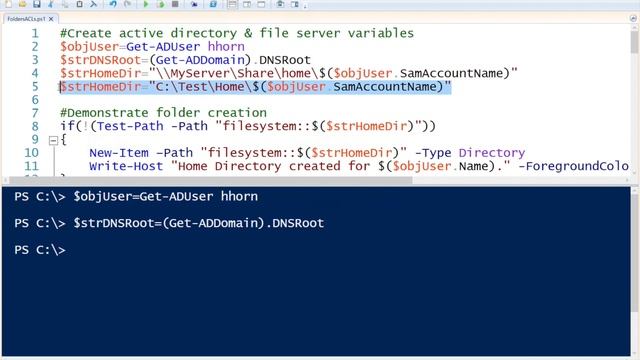The height and width of the screenshot is (360, 640).
Task: Click the '#Create active directory' comment line
Action: tap(237, 33)
